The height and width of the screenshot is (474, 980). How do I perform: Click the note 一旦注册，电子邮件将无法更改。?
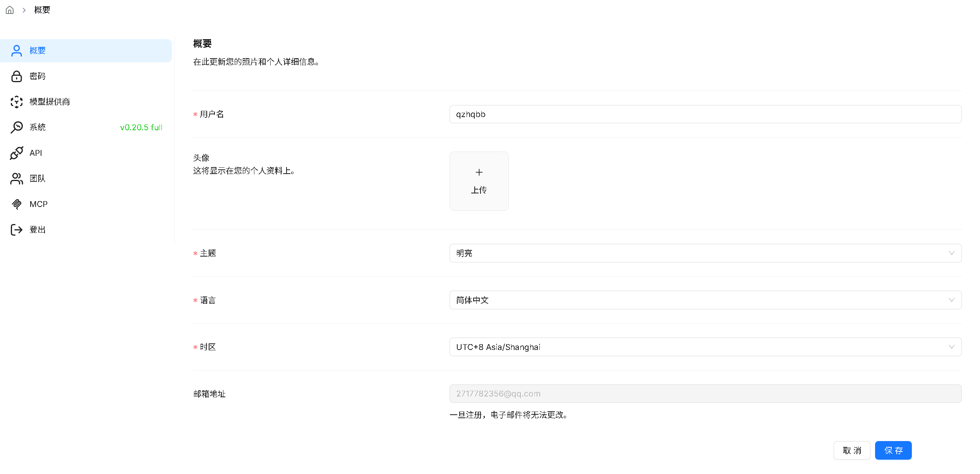tap(509, 415)
